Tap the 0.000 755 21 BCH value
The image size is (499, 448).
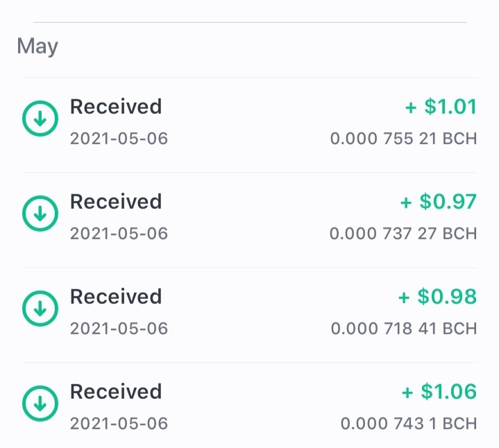(403, 139)
